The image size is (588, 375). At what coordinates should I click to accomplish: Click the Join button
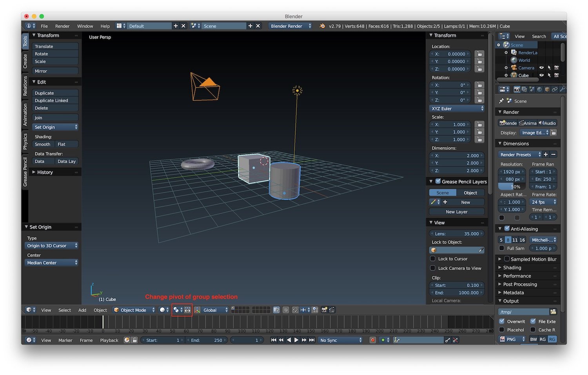55,118
